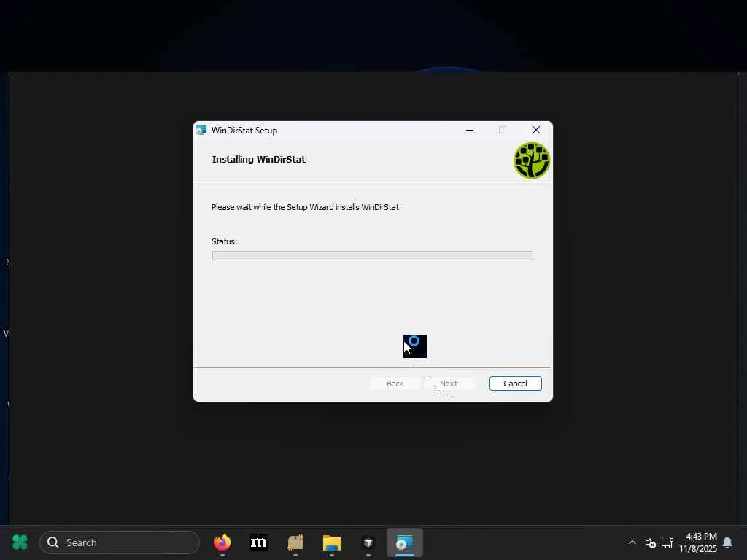Image resolution: width=747 pixels, height=560 pixels.
Task: Open the black 'm' app on taskbar
Action: pos(259,542)
